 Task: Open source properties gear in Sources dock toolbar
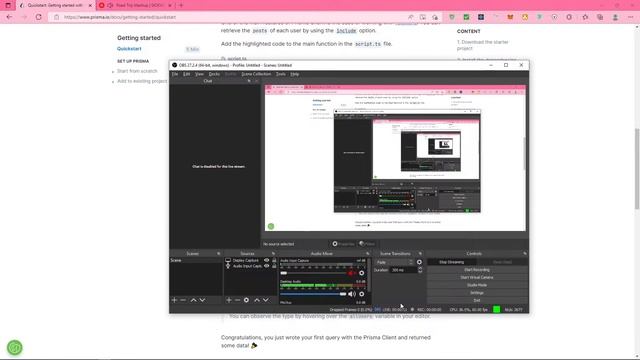[246, 300]
